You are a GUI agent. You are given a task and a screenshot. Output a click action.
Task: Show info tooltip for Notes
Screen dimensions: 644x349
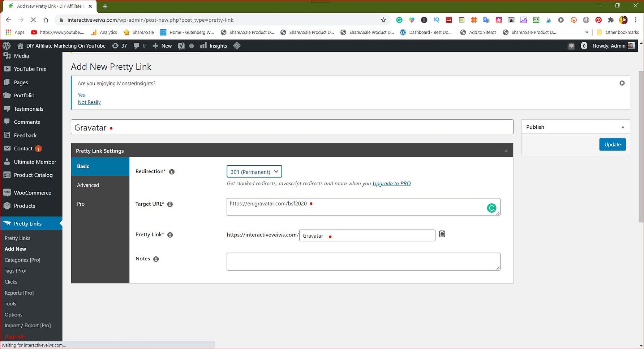tap(156, 259)
